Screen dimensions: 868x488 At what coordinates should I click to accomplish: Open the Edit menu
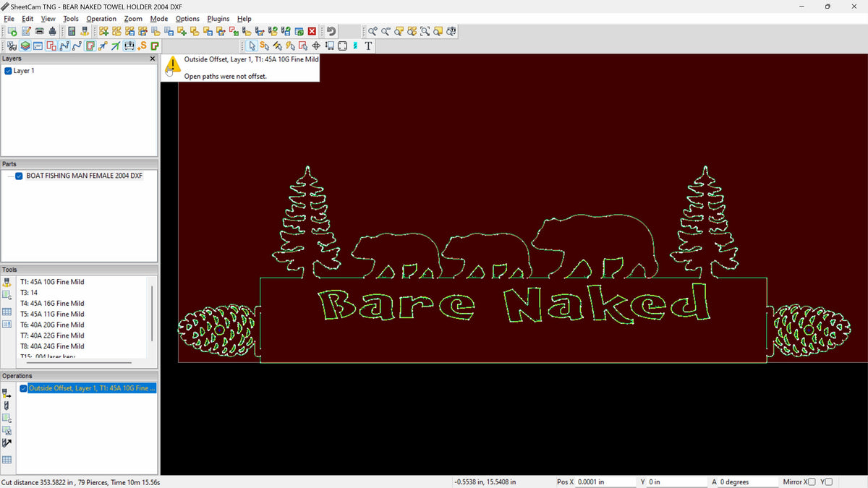click(27, 19)
